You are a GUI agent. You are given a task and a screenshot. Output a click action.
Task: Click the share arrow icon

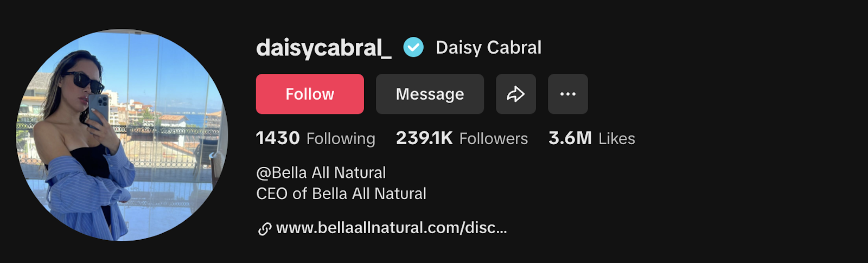tap(515, 94)
